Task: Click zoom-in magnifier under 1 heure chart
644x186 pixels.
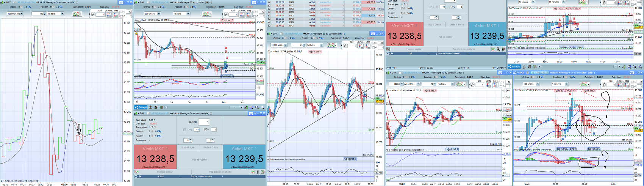Action: (x=263, y=107)
